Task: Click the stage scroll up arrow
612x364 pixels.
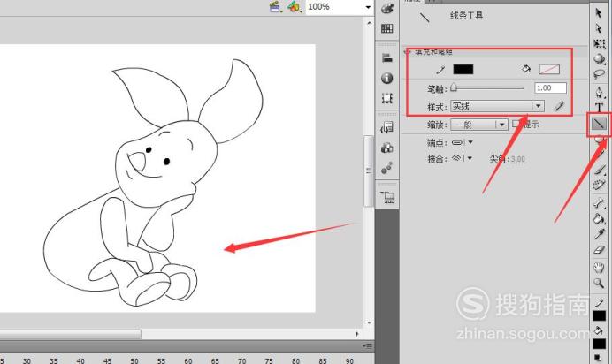Action: pyautogui.click(x=369, y=23)
